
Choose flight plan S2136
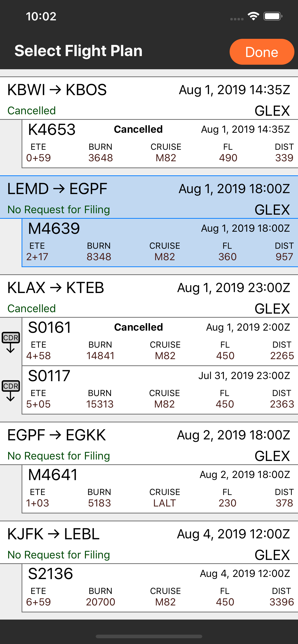(160, 588)
